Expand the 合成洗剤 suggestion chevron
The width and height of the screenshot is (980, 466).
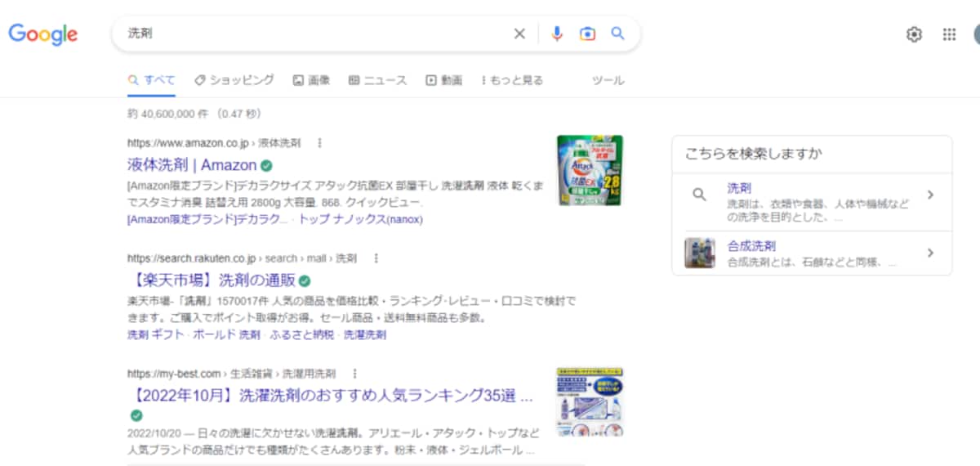(x=930, y=253)
